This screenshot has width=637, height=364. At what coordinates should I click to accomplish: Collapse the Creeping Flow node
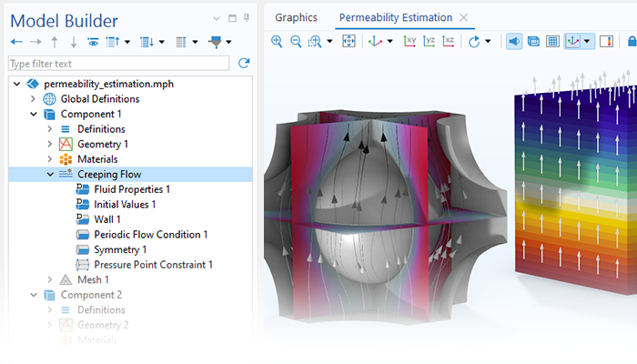50,175
